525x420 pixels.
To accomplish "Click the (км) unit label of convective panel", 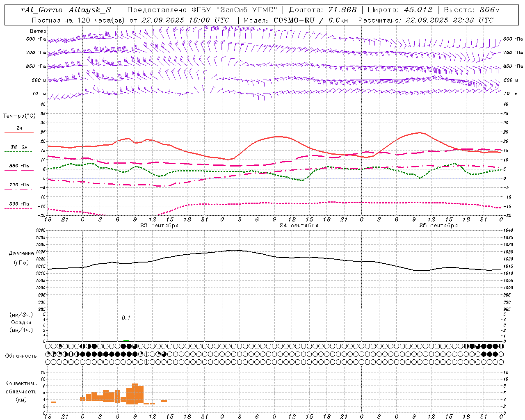I will click(x=21, y=399).
